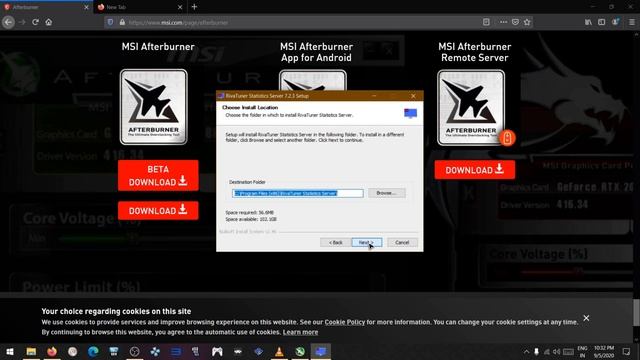Click the browser back arrow
The width and height of the screenshot is (640, 360).
(9, 22)
